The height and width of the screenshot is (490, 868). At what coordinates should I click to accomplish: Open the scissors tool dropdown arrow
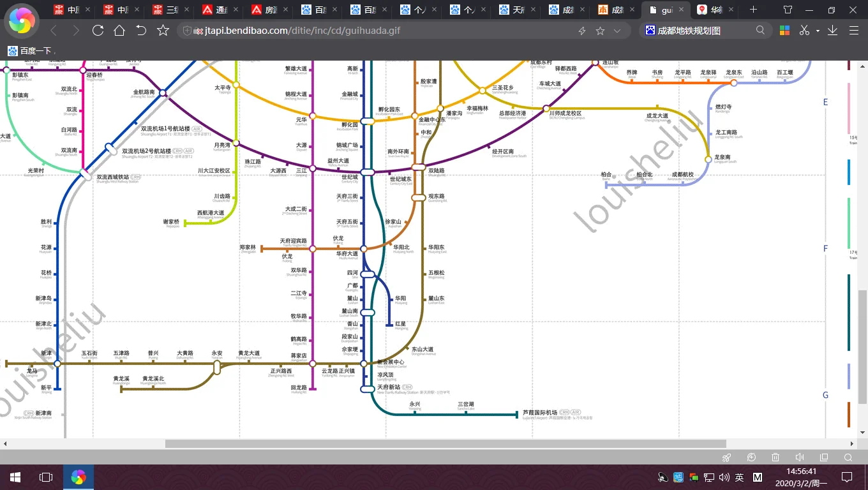[818, 31]
